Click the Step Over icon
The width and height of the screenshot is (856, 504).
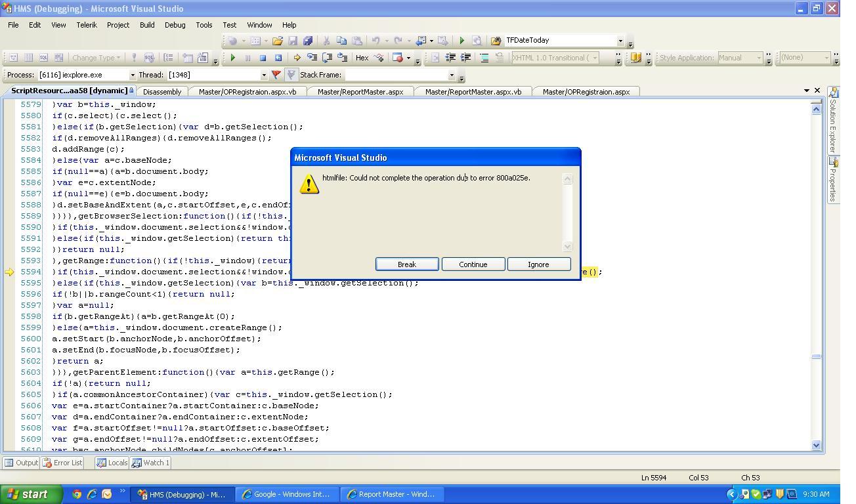pos(327,58)
